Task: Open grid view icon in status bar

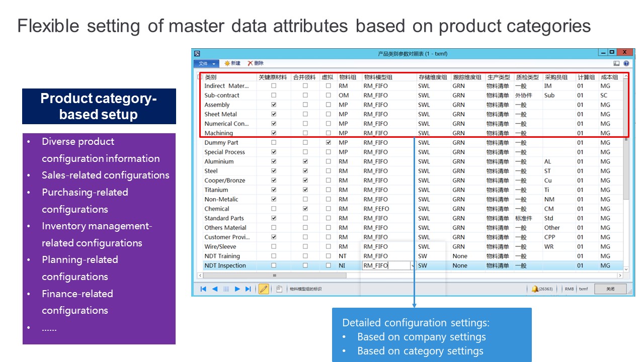Action: pos(226,289)
